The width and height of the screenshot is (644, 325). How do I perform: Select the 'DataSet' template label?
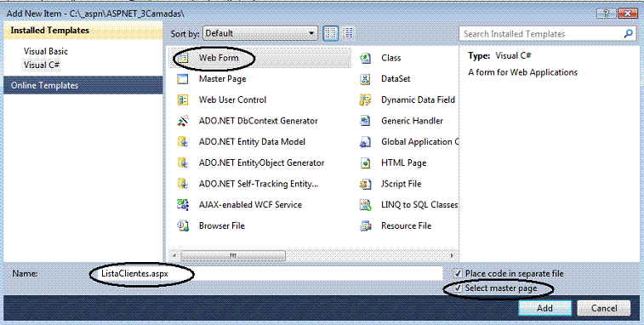(x=396, y=79)
